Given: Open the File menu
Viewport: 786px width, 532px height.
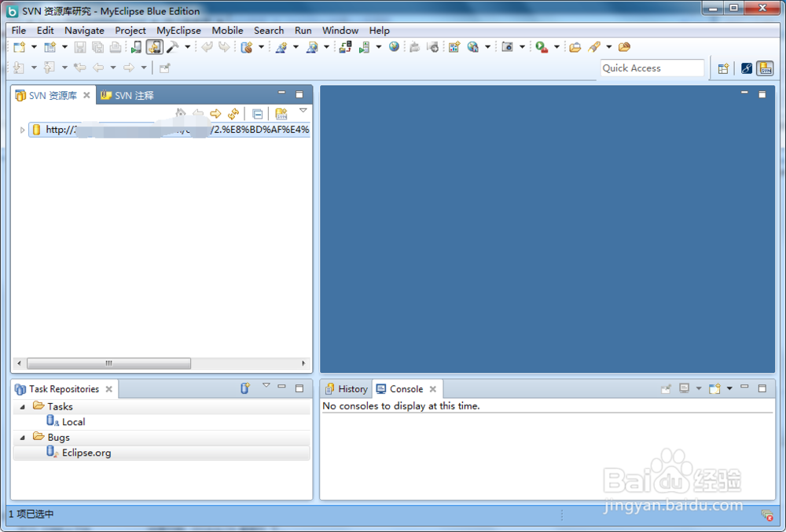Looking at the screenshot, I should click(19, 31).
